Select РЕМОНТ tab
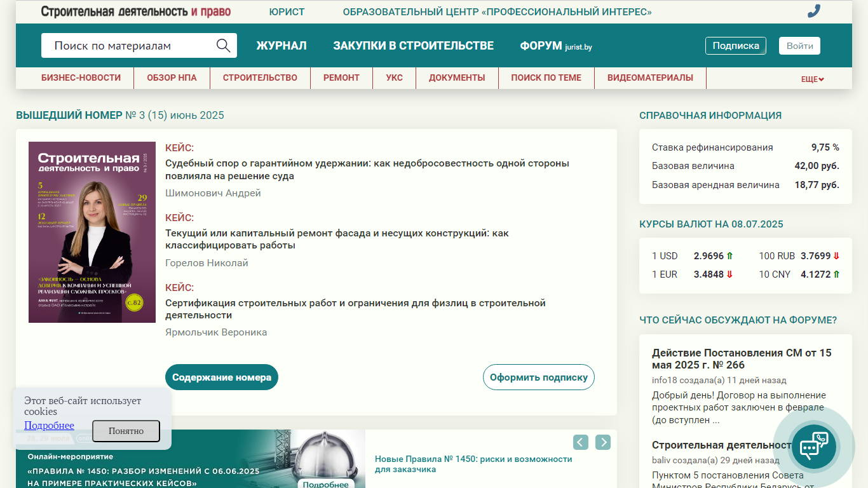The height and width of the screenshot is (488, 868). click(x=341, y=78)
